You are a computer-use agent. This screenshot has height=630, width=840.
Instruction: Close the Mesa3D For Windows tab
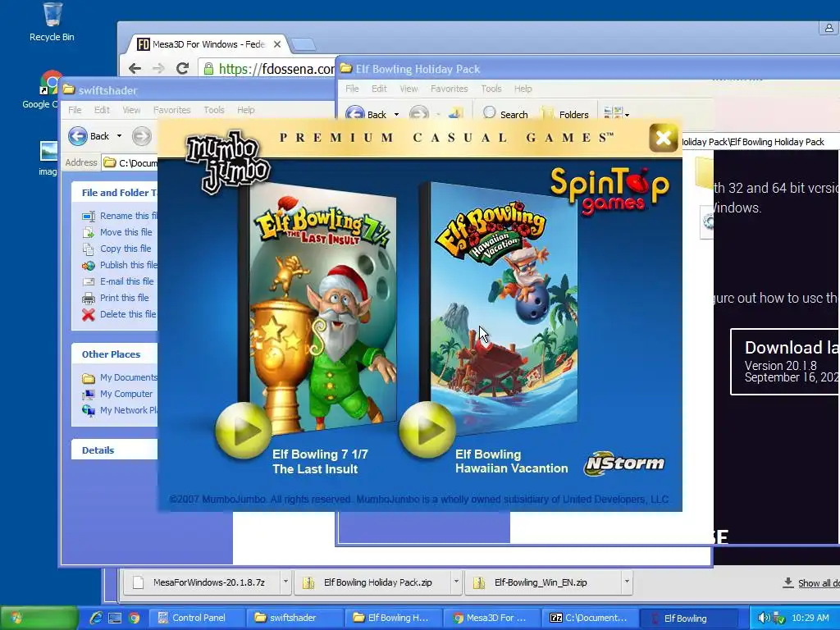pyautogui.click(x=277, y=44)
